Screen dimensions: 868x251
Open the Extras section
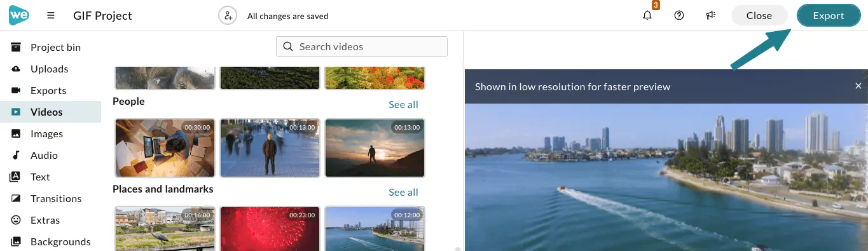point(50,220)
